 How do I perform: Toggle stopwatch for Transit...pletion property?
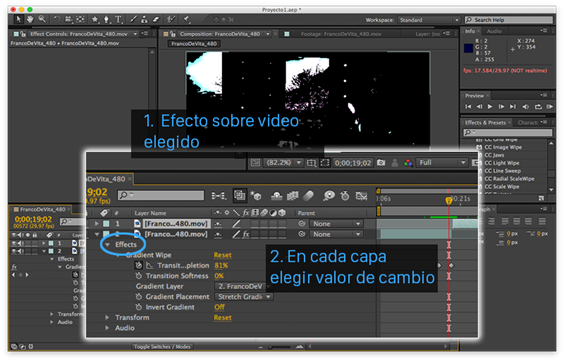pos(138,265)
